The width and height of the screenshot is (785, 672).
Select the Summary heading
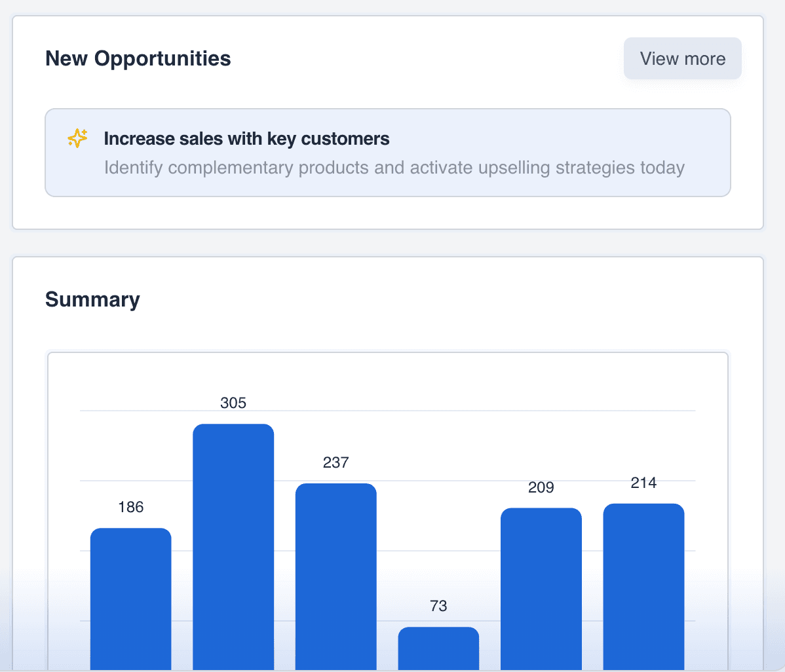[92, 299]
